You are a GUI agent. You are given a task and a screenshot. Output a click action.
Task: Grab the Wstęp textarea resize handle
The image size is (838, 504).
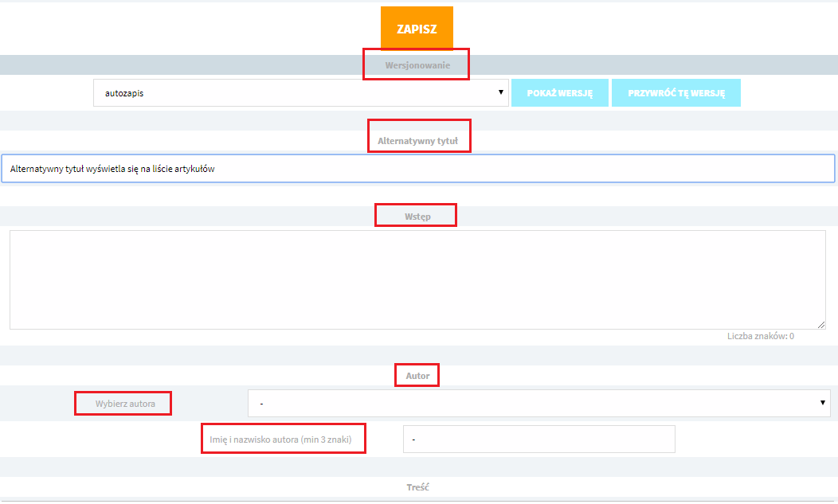click(821, 325)
